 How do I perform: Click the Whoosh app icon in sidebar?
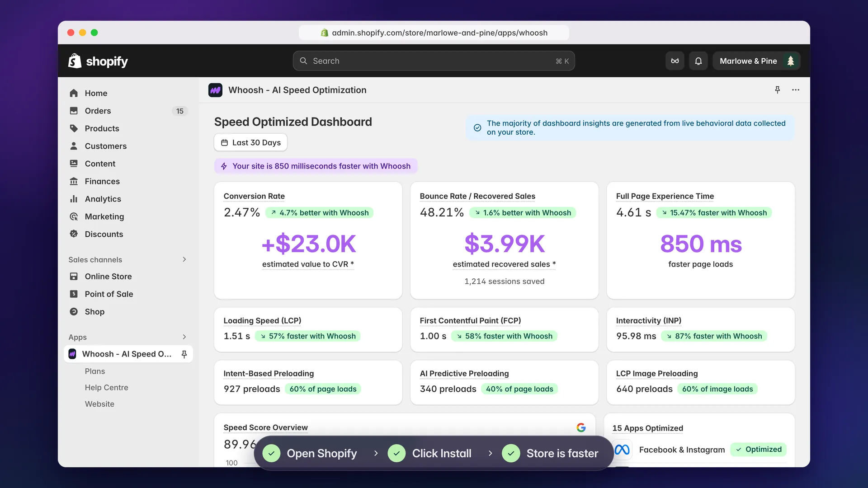72,354
